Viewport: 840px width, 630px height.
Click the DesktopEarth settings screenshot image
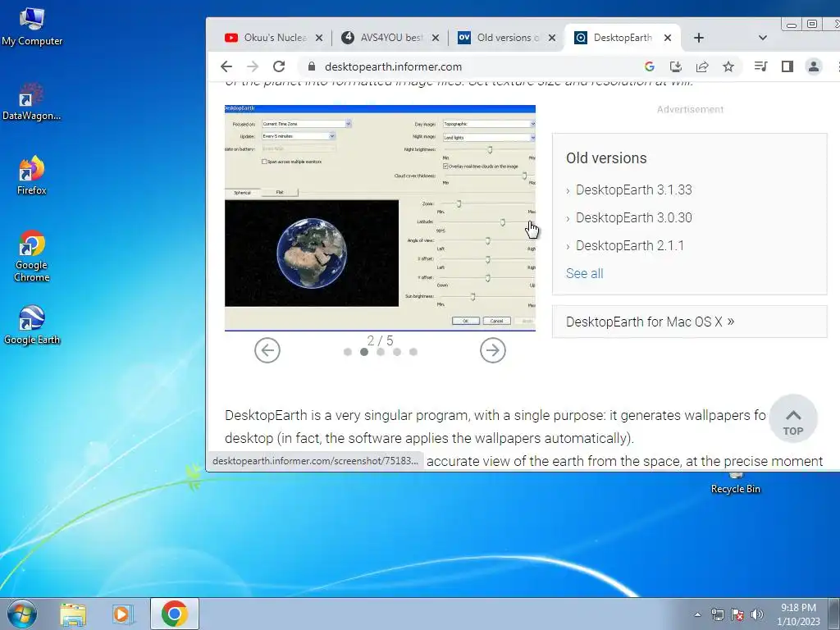coord(380,218)
